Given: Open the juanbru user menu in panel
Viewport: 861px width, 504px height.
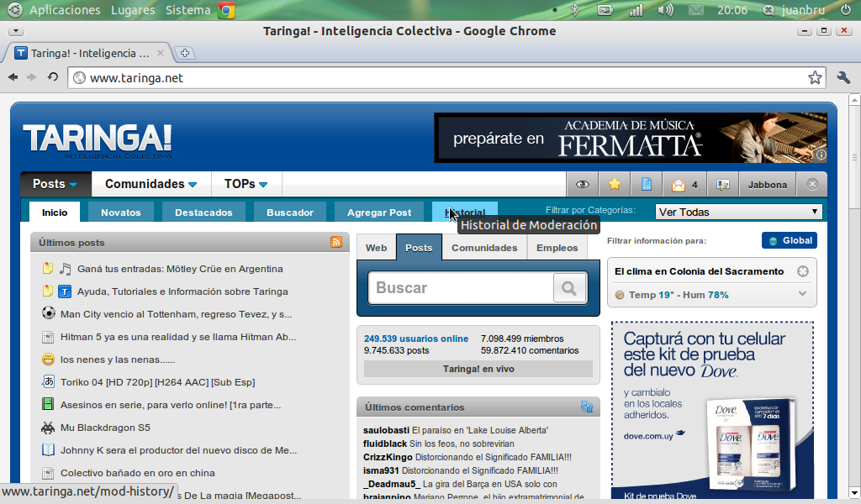Looking at the screenshot, I should click(794, 10).
